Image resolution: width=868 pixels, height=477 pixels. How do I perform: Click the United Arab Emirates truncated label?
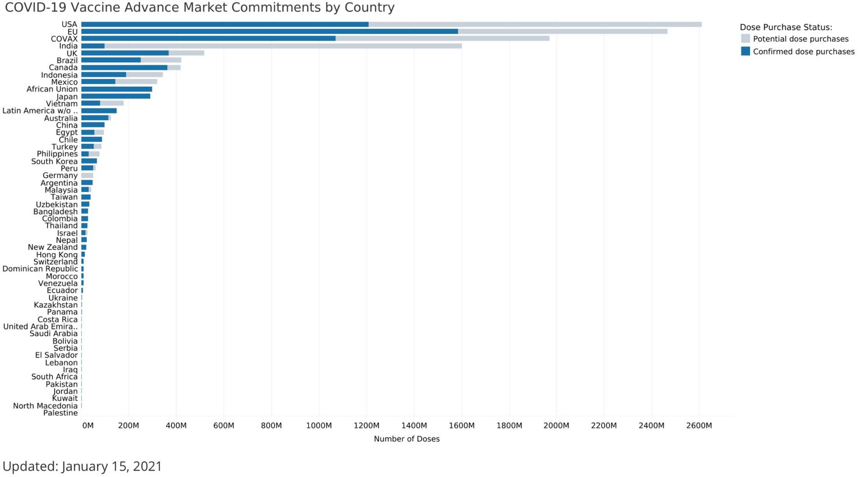pyautogui.click(x=40, y=326)
